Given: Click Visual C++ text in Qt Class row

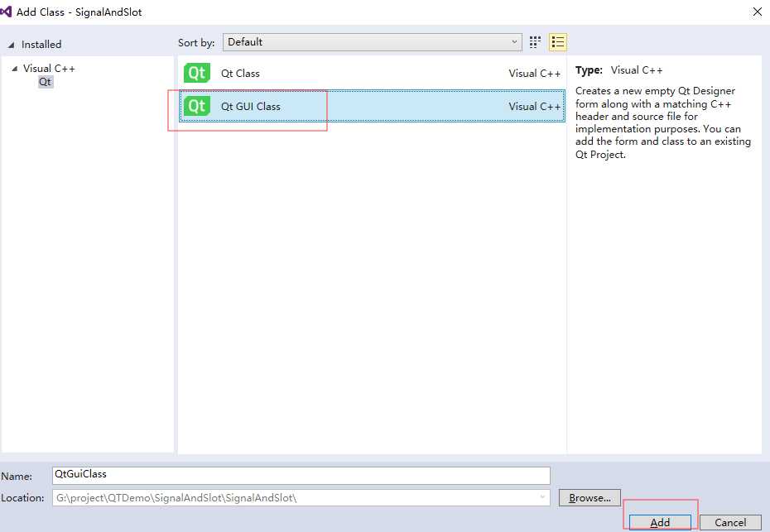Looking at the screenshot, I should (534, 74).
